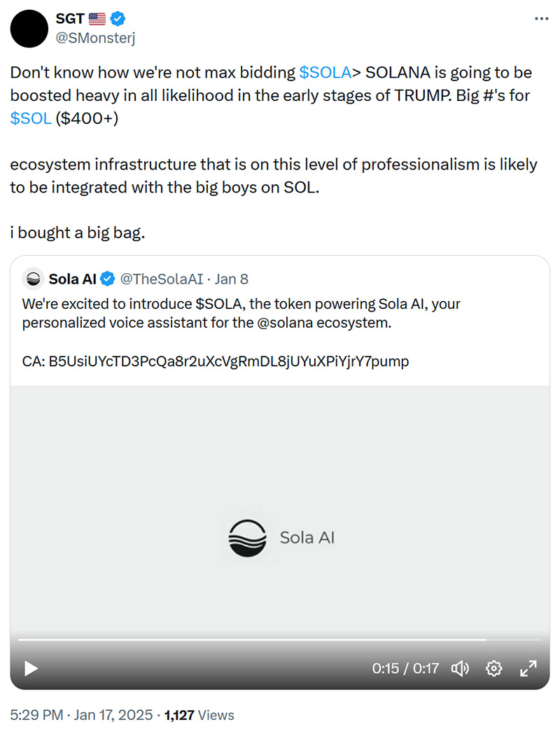
Task: Click the $SOL cashtag link
Action: coord(31,118)
